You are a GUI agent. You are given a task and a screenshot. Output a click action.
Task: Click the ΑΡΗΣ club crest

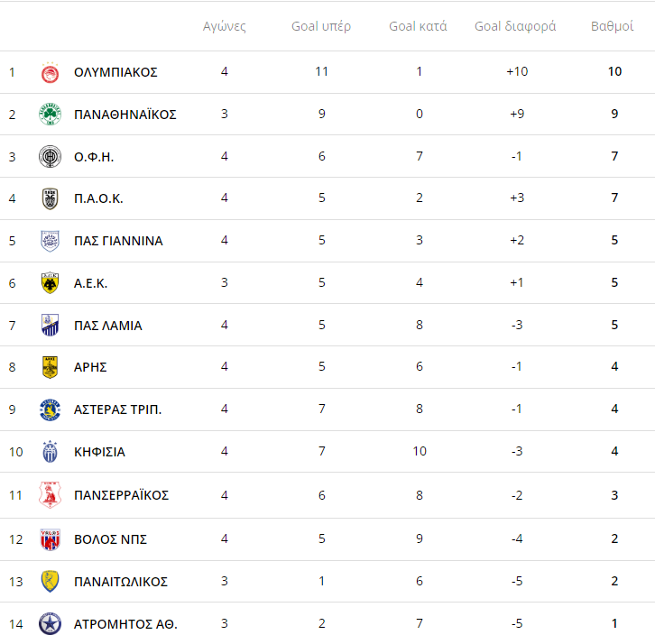pos(51,367)
